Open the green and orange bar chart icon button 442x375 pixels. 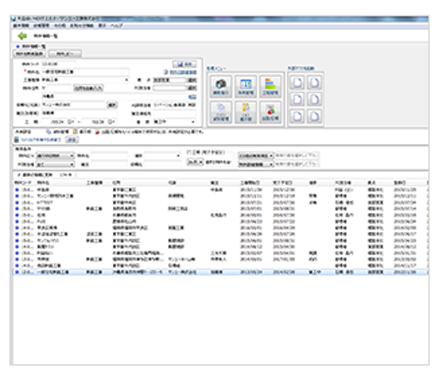pyautogui.click(x=270, y=86)
